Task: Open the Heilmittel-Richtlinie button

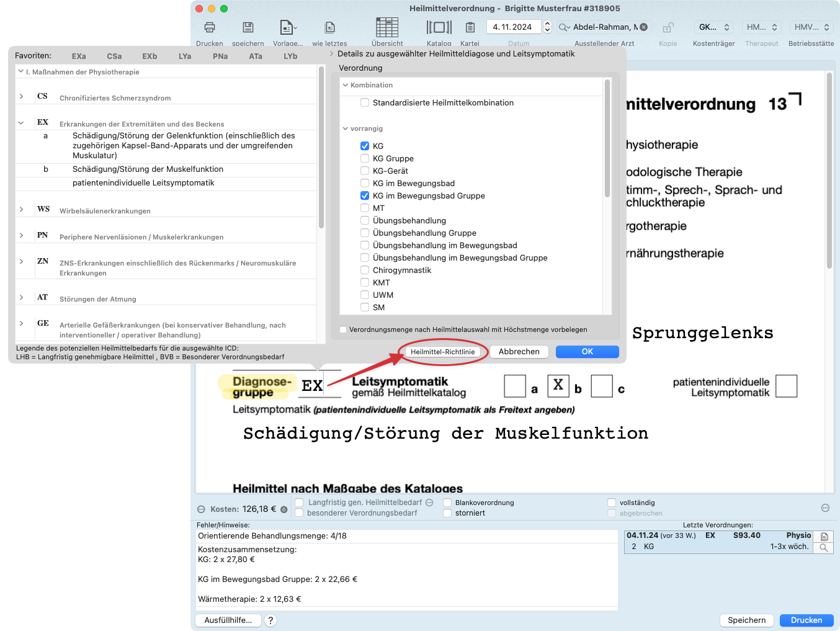Action: [x=442, y=352]
